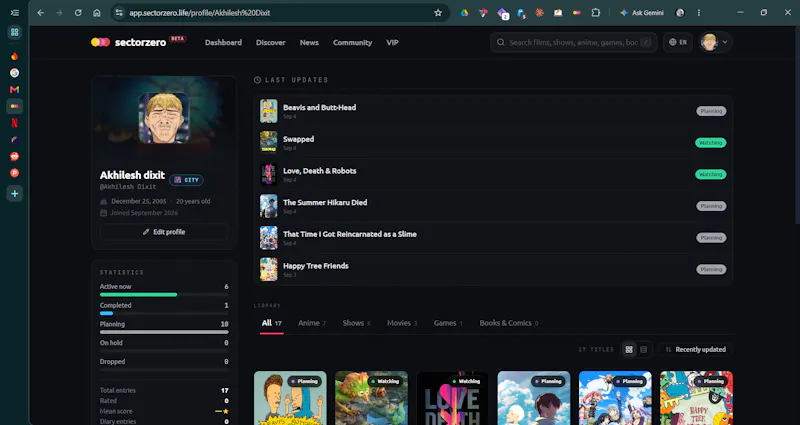Open the Dashboard nav item
The image size is (800, 425).
click(x=223, y=42)
